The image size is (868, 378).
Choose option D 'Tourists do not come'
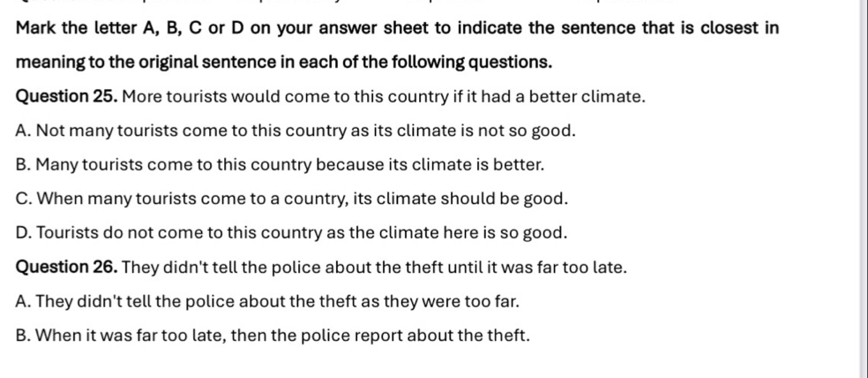click(x=292, y=233)
